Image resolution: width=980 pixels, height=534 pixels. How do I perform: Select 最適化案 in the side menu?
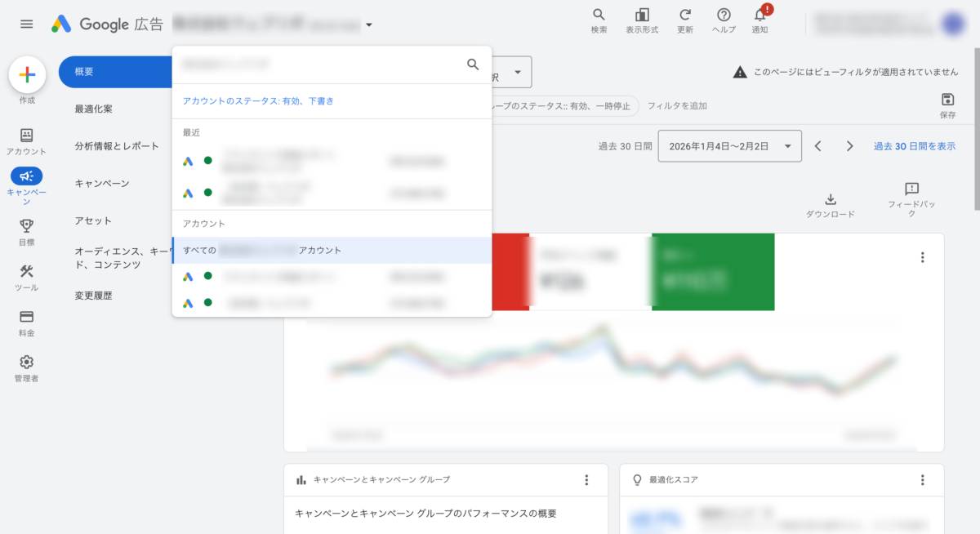(94, 109)
